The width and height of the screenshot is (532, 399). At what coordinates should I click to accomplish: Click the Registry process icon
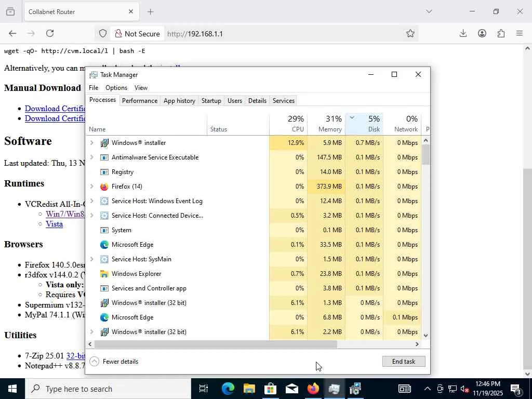pos(104,172)
